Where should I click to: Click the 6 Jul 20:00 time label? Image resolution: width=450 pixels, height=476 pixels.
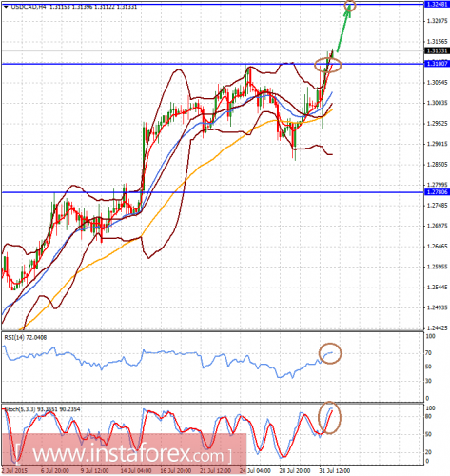[x=55, y=470]
